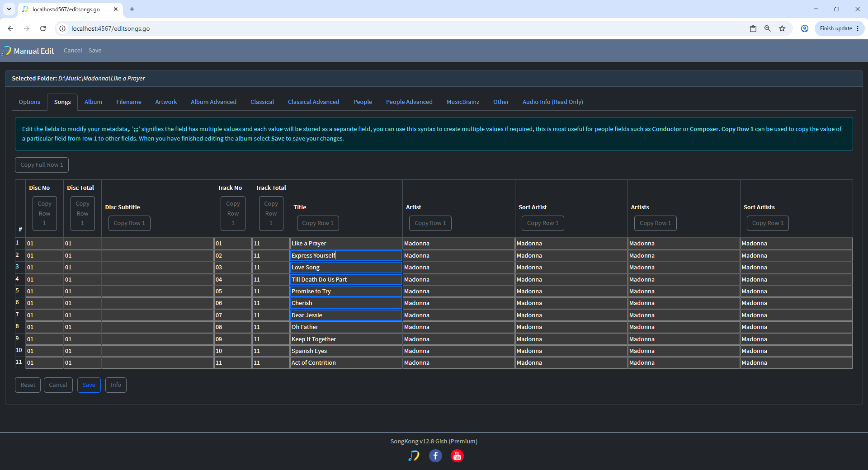
Task: Edit the title field 'Till Death Do Us Part'
Action: pos(346,279)
